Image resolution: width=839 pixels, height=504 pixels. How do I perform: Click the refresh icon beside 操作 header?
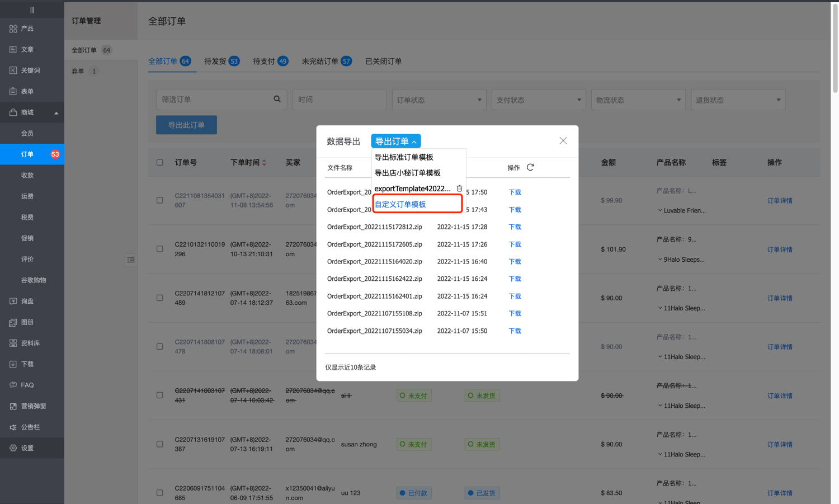click(530, 167)
